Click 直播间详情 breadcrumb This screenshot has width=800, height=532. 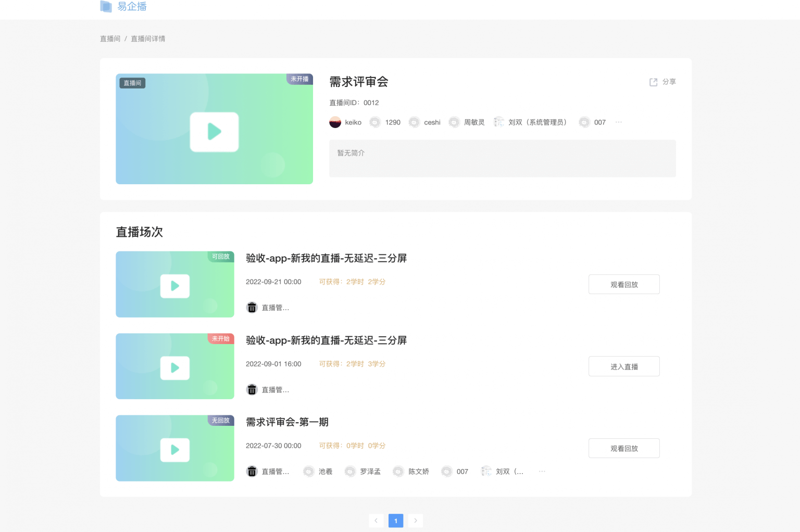tap(148, 39)
